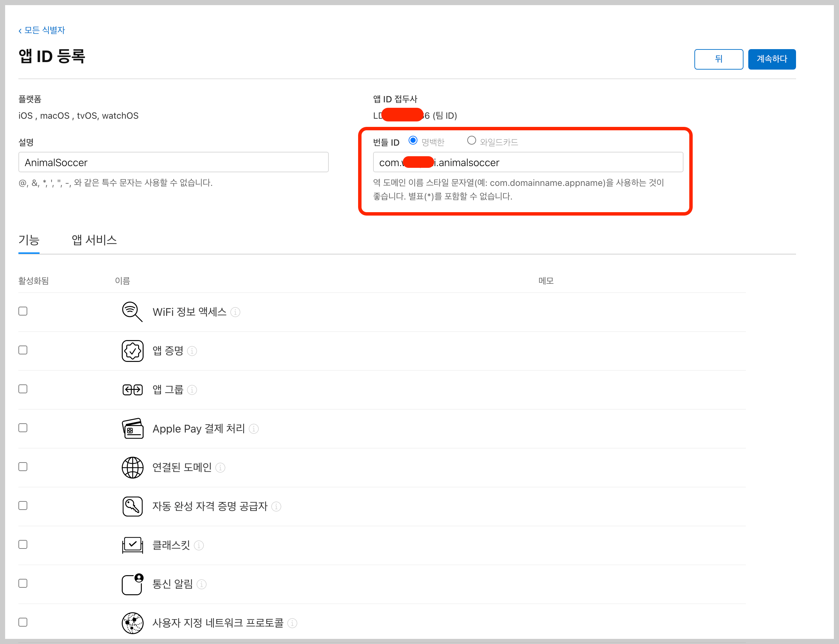Open info tooltip next to 클래스킷

coord(199,545)
